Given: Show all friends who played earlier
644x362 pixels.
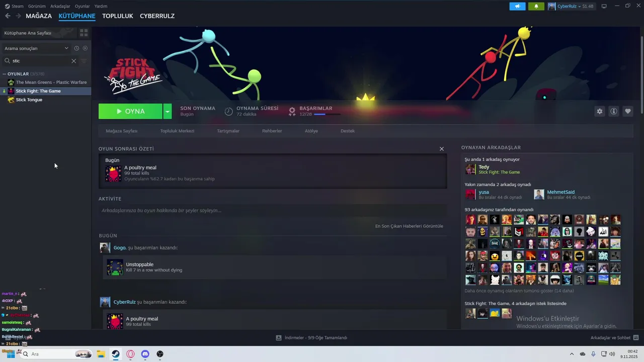Looking at the screenshot, I should [x=519, y=291].
